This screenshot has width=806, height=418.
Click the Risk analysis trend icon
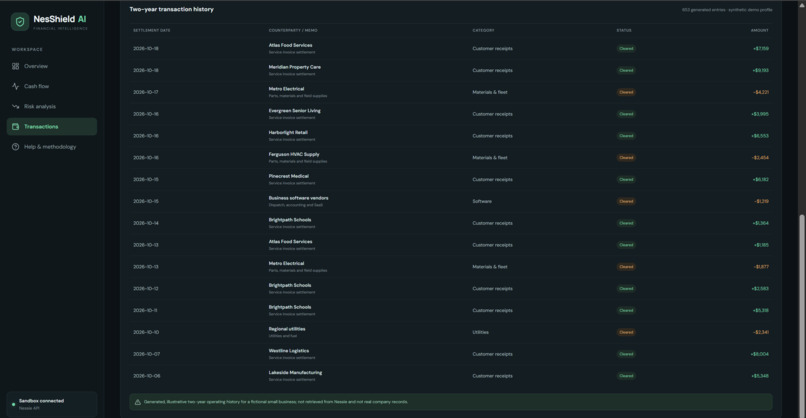coord(15,106)
